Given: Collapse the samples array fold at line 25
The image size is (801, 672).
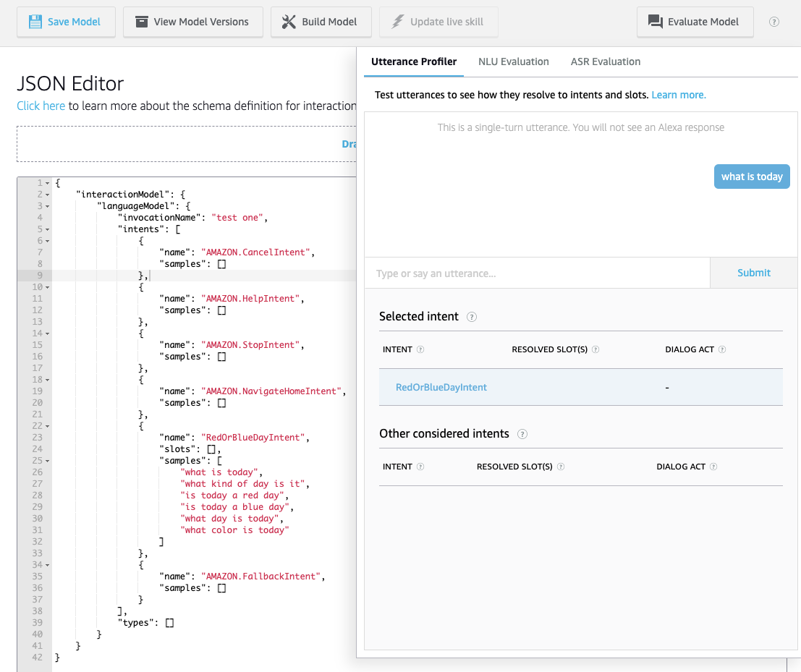Looking at the screenshot, I should pos(47,461).
